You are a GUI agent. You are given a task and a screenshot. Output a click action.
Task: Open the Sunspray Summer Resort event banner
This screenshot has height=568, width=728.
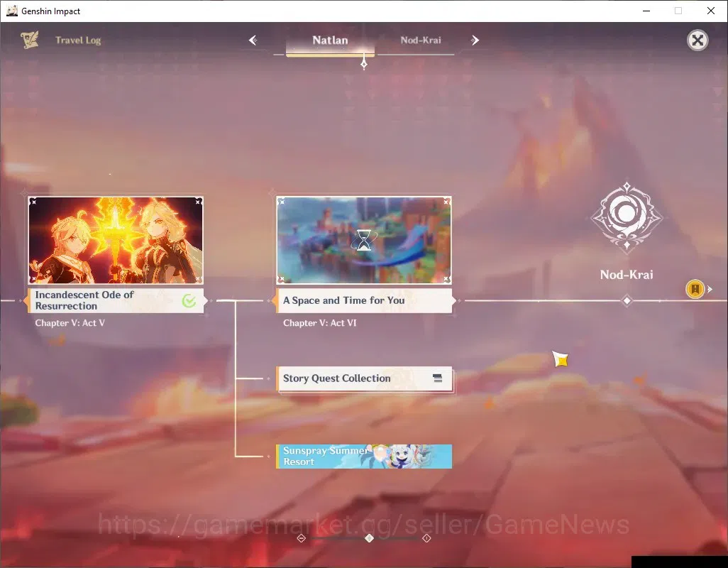tap(364, 456)
